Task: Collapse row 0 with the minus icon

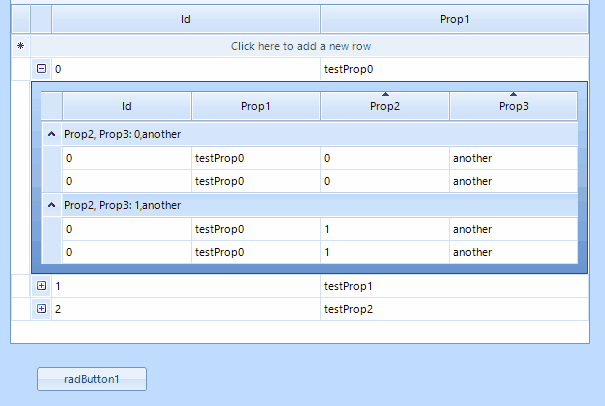Action: click(x=41, y=69)
